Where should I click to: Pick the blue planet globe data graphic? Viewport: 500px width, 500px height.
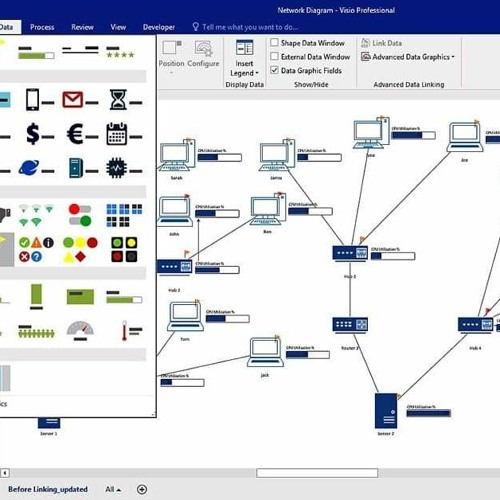36,168
